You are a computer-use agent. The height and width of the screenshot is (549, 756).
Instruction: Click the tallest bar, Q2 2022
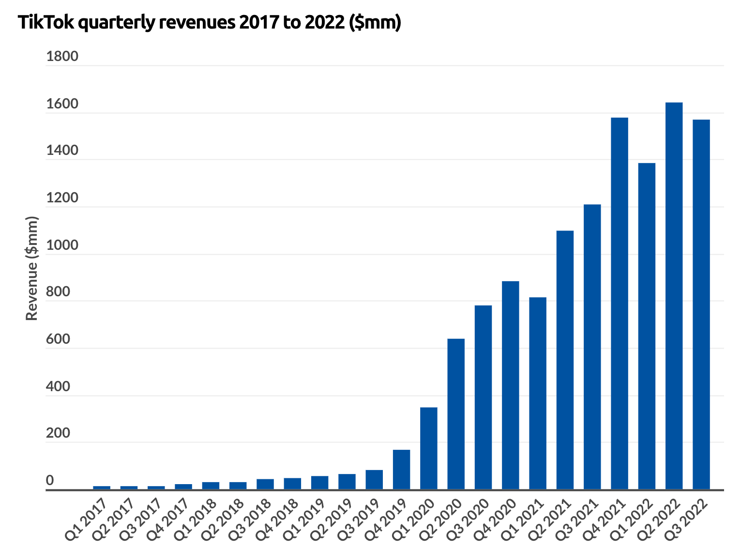(674, 296)
